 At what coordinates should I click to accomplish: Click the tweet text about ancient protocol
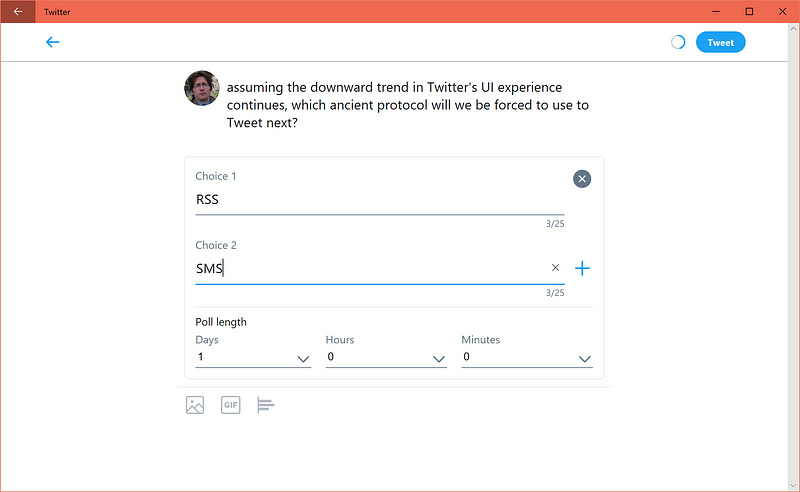[408, 105]
